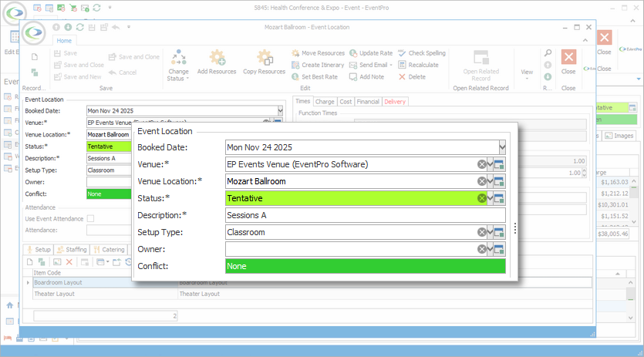Open the Venue dropdown arrow
This screenshot has height=357, width=644.
click(490, 165)
